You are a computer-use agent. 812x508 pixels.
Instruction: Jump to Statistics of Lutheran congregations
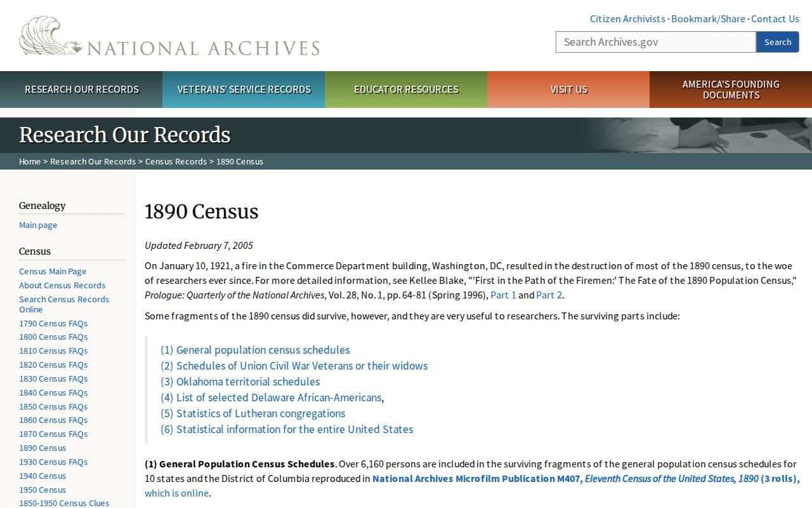(x=253, y=413)
